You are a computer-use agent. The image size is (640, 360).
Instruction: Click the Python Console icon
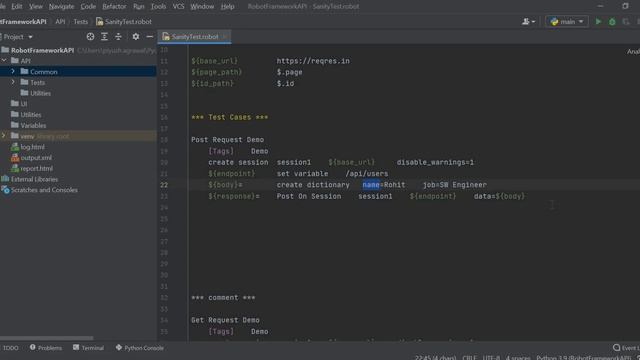pos(119,347)
